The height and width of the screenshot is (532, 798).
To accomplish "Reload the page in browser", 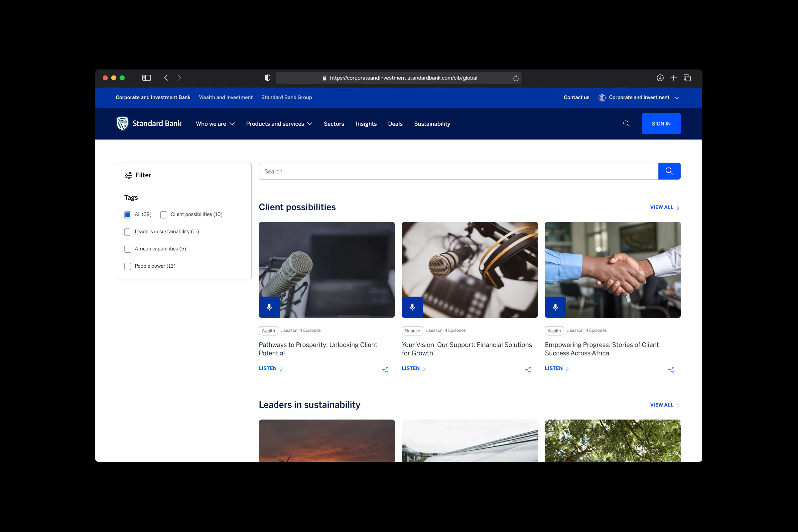I will point(516,78).
